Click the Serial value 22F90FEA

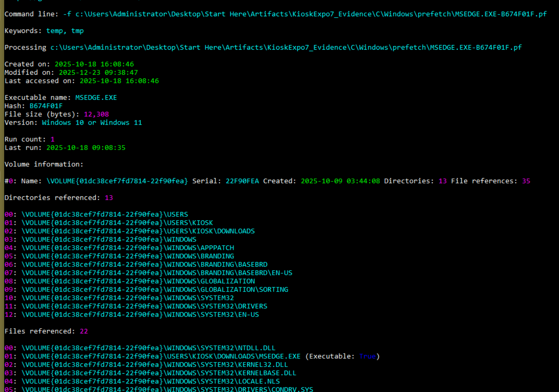[x=242, y=181]
